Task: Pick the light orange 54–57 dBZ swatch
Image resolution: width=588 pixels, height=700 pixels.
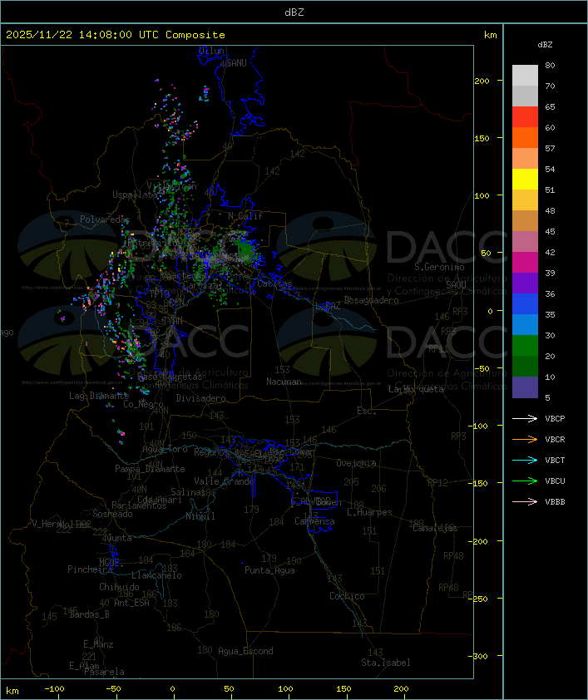Action: click(525, 159)
